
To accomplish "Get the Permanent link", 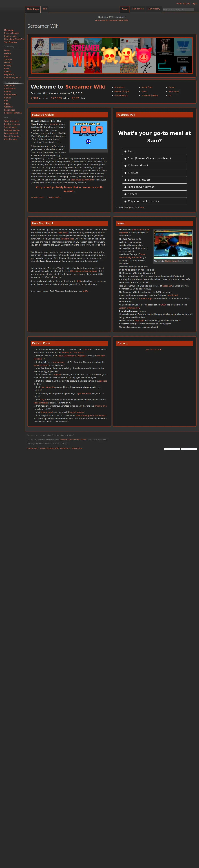I will coord(11,133).
